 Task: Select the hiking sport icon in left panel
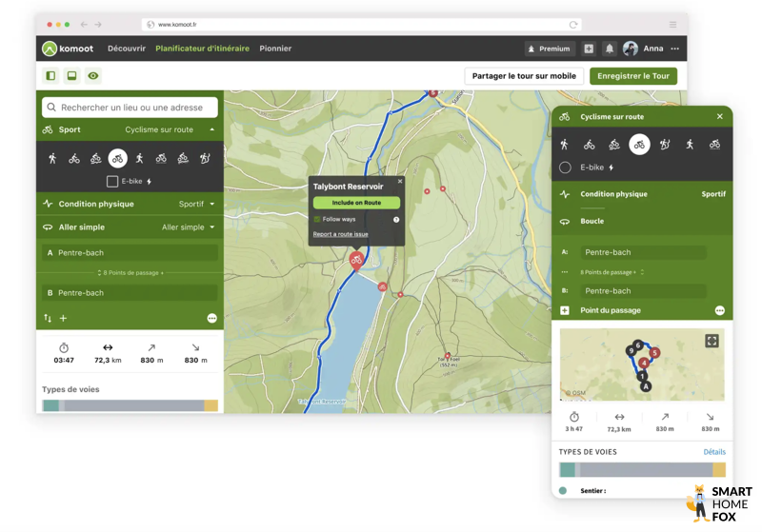tap(52, 158)
